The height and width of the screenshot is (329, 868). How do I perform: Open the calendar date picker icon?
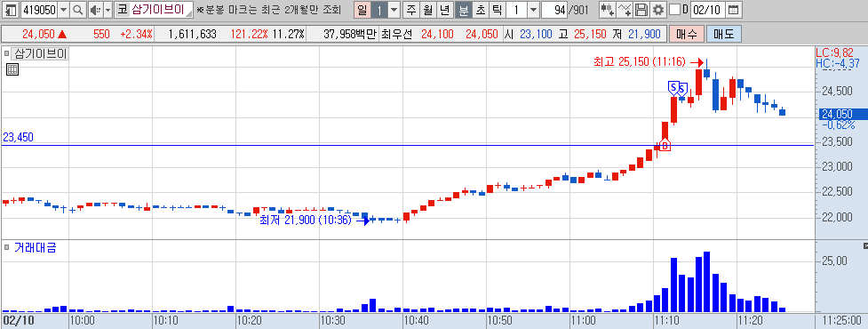pos(733,10)
